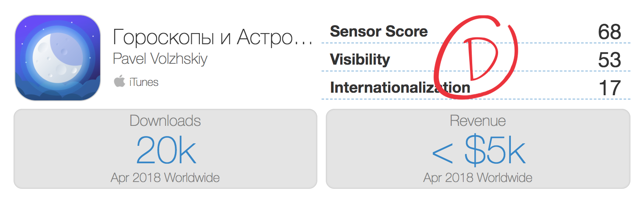Open the Гороскопы и Астро… app title
The image size is (644, 199).
point(213,39)
